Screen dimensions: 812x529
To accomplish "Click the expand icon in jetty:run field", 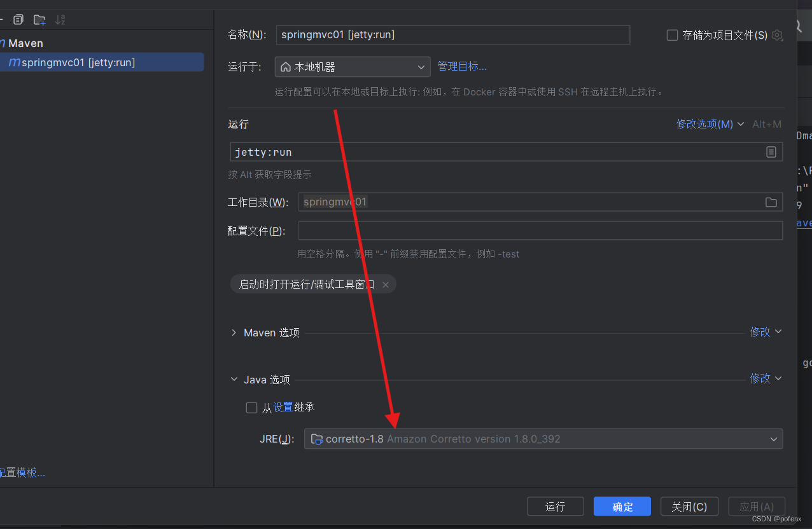I will [x=771, y=152].
